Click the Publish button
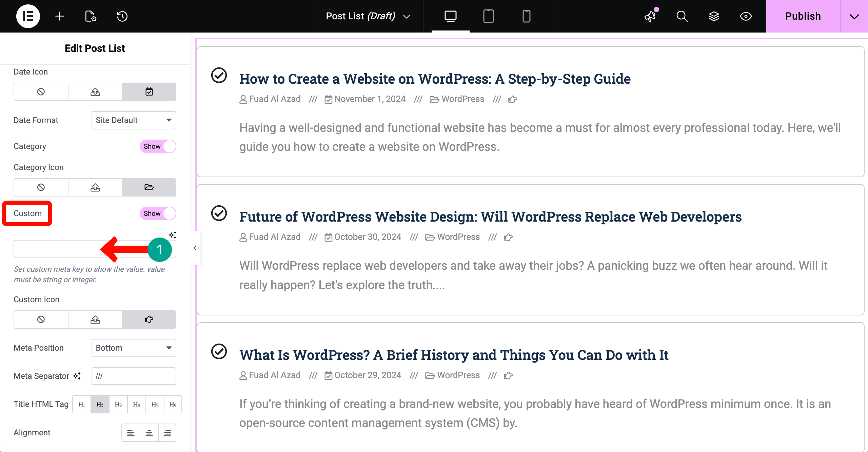Screen dimensions: 868x452 (x=803, y=16)
